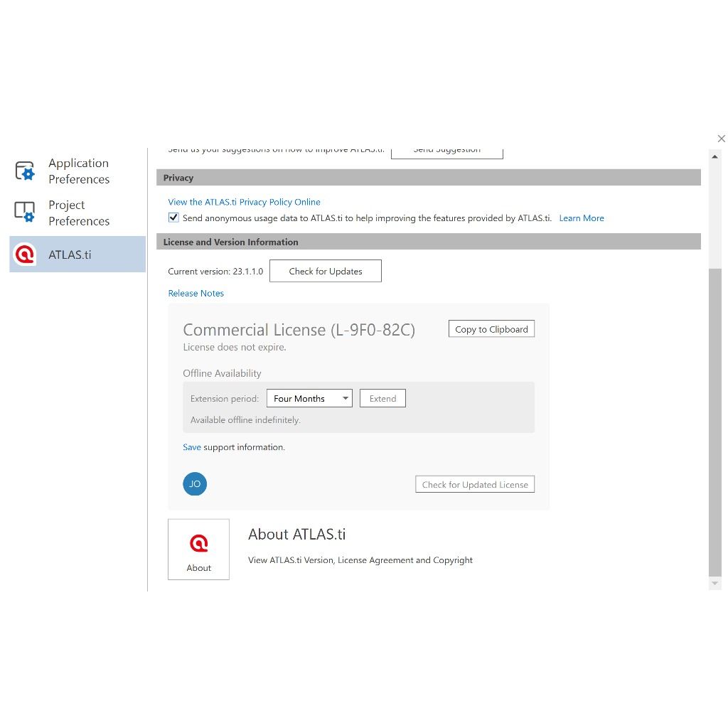728x728 pixels.
Task: Select the ATLAS.ti sidebar tab label
Action: [x=70, y=255]
